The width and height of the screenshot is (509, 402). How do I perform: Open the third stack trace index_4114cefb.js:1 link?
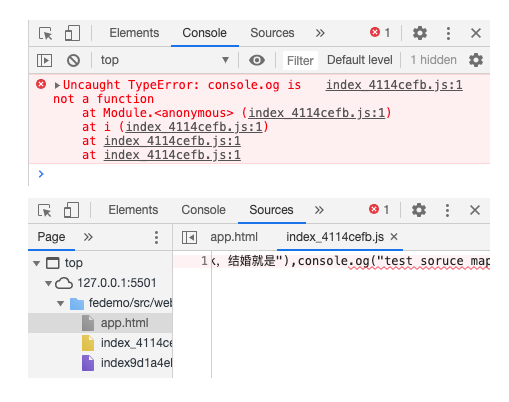tap(172, 141)
